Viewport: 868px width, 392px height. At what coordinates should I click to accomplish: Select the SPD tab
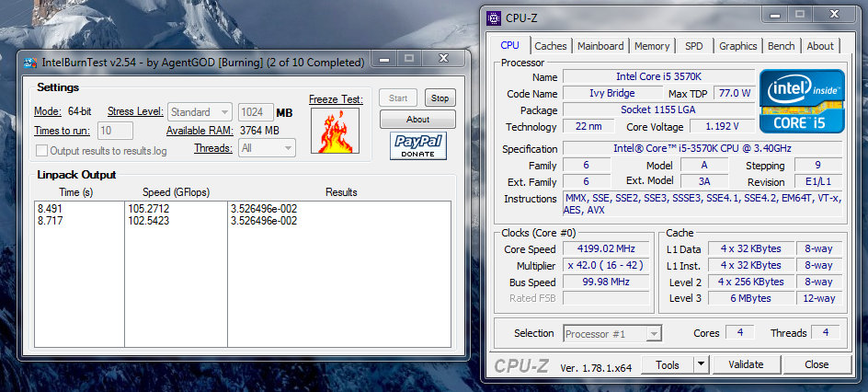[693, 47]
